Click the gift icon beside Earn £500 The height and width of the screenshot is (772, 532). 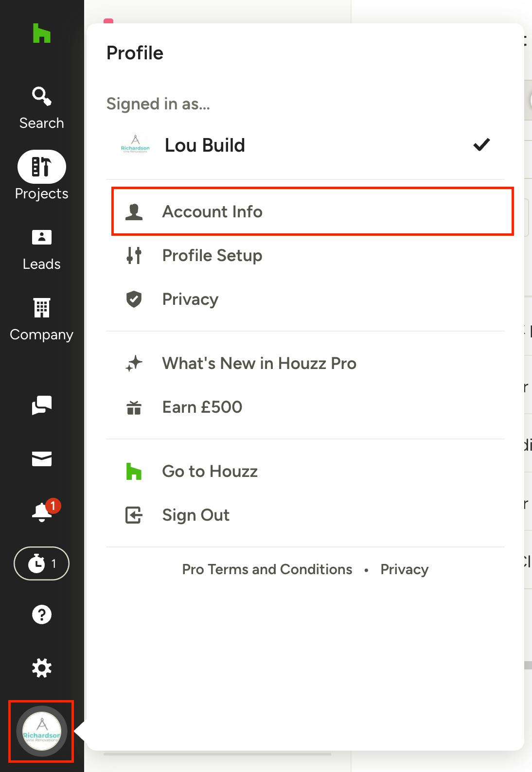point(134,407)
